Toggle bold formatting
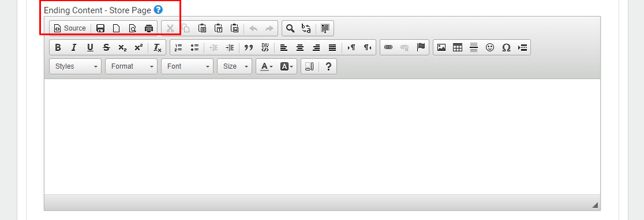The image size is (644, 220). pos(58,47)
